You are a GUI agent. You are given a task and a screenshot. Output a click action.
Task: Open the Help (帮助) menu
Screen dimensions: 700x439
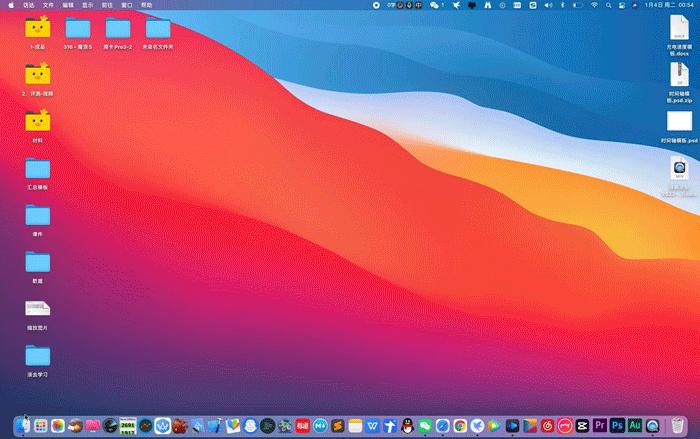coord(146,5)
